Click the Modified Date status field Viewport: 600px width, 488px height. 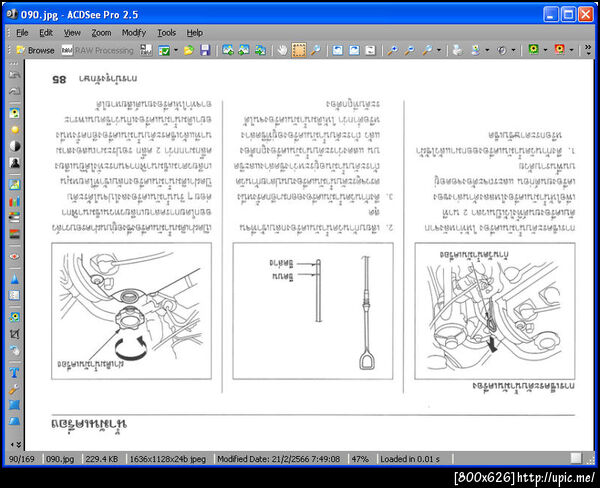[278, 459]
